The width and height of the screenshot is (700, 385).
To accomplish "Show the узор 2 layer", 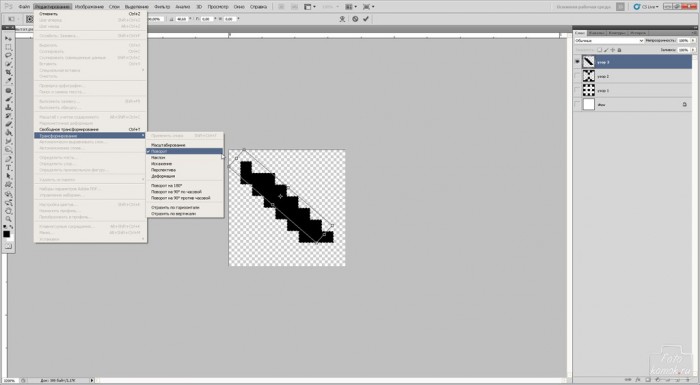I will [577, 76].
